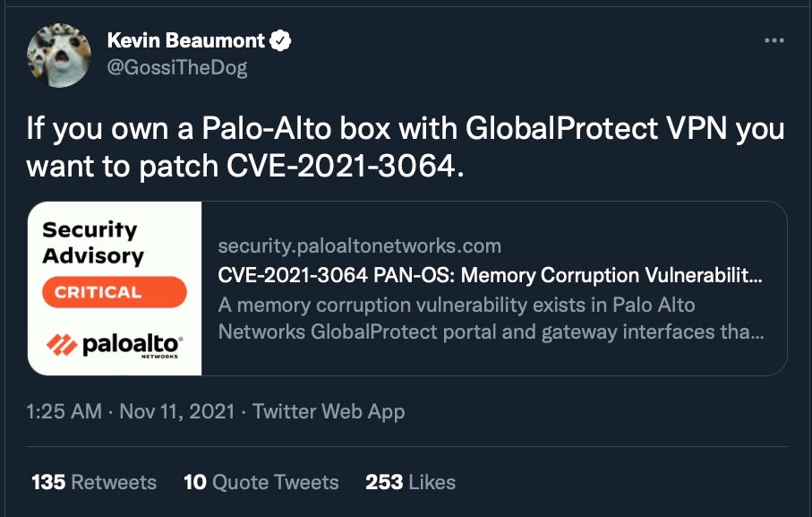The image size is (812, 517).
Task: Open the CVE-2021-3064 PAN-OS card title
Action: (x=491, y=275)
